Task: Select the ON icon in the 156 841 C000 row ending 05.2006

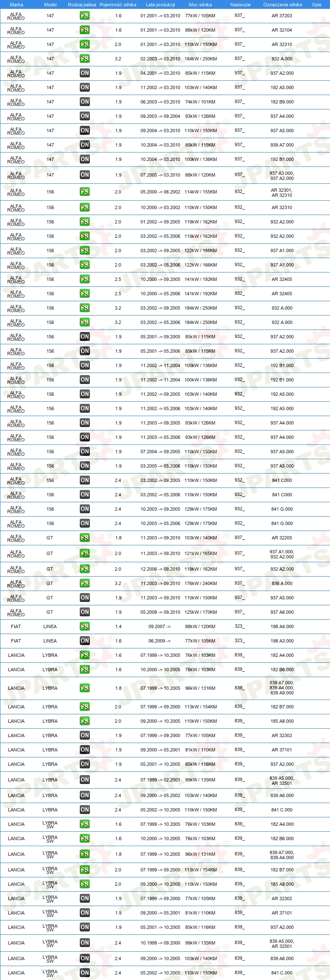Action: tap(84, 495)
